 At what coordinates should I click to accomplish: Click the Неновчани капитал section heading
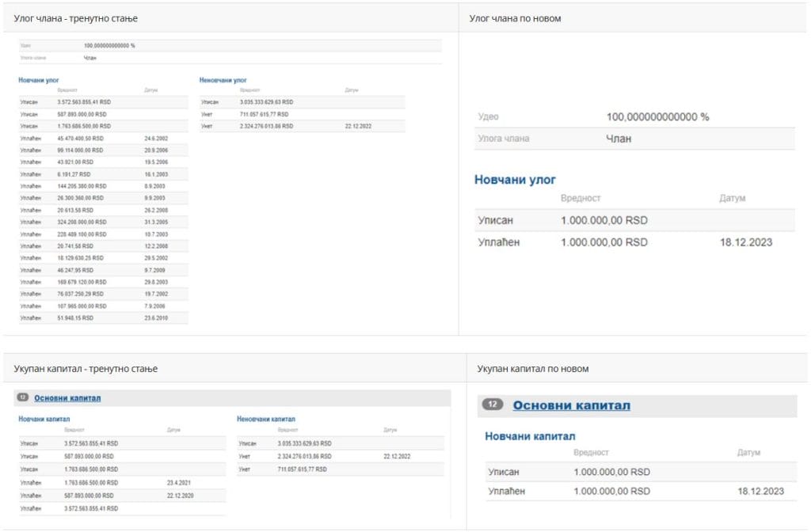[266, 419]
